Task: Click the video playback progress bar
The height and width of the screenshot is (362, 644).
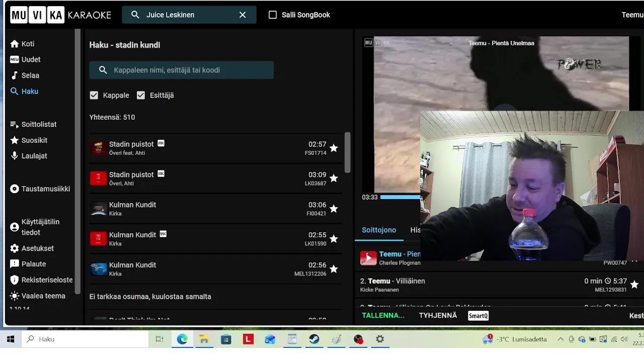Action: coord(400,197)
